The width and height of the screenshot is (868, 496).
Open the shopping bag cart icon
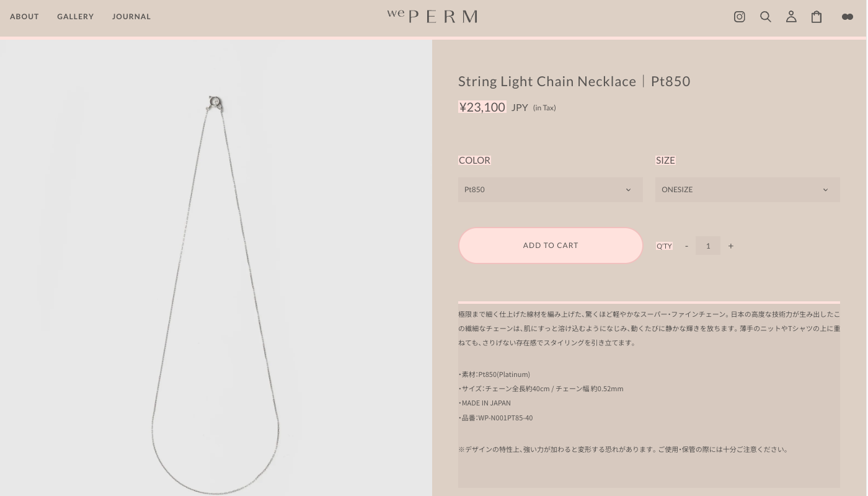pos(817,17)
